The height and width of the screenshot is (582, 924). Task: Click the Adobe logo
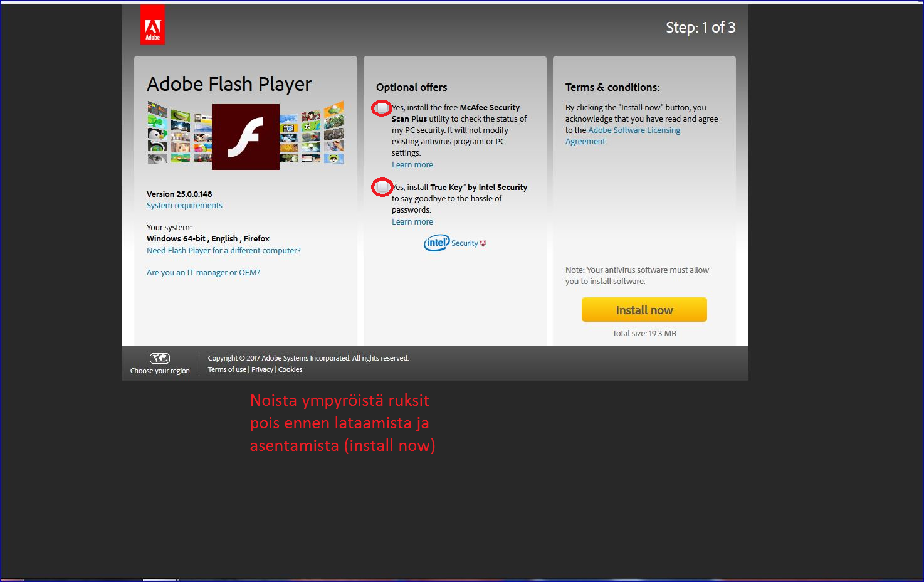pos(152,24)
